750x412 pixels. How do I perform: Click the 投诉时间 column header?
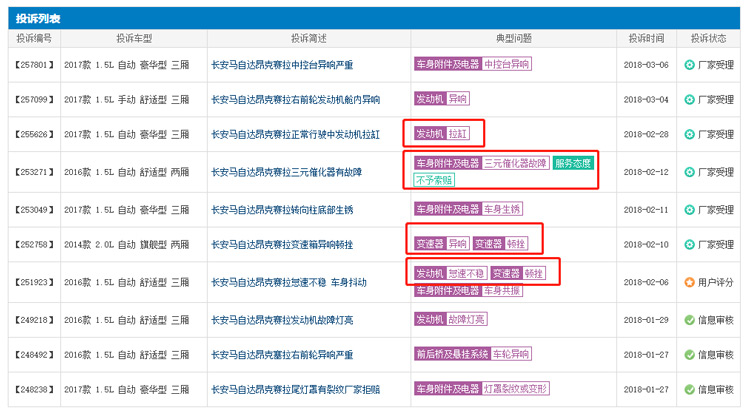click(x=645, y=38)
